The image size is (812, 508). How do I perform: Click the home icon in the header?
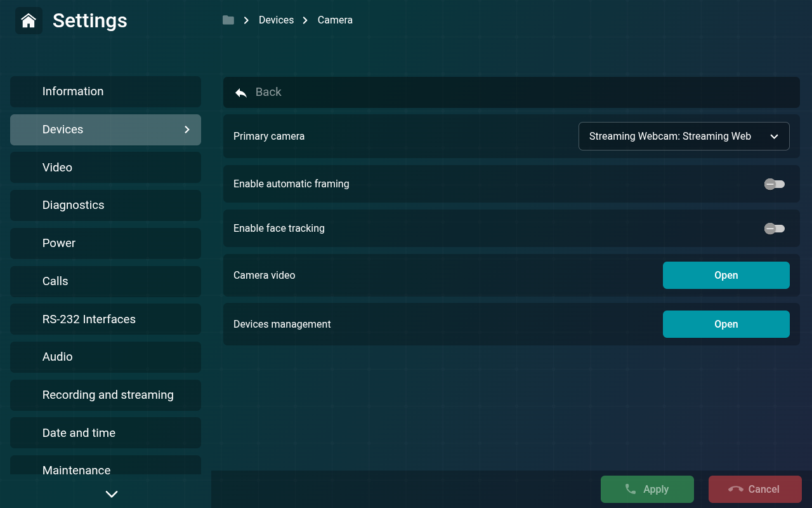click(29, 20)
